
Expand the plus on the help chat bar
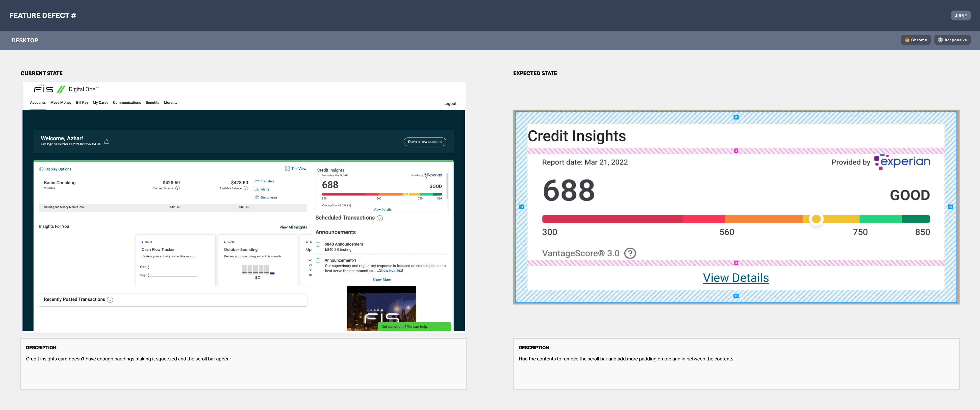444,327
